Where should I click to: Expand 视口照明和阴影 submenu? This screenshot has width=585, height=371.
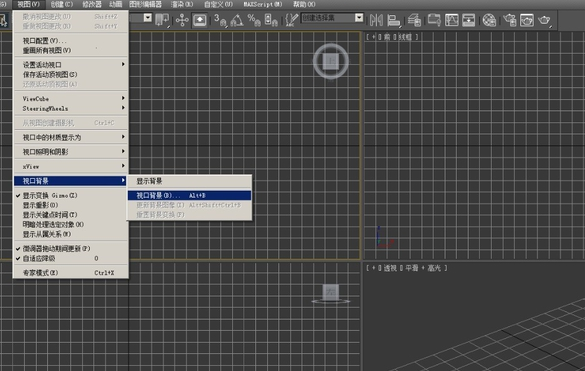point(71,152)
